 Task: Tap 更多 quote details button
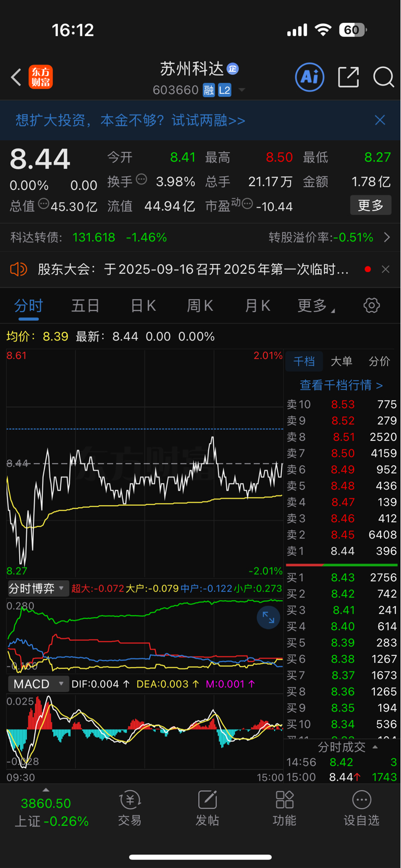coord(371,205)
